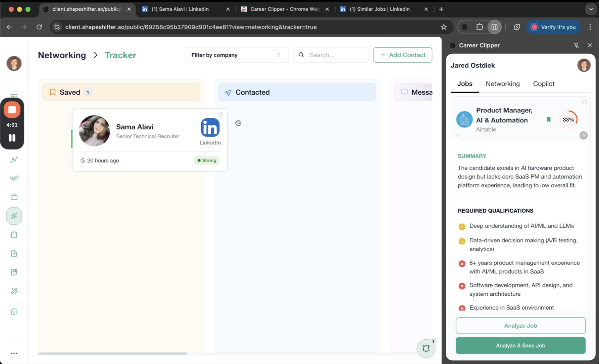Screen dimensions: 599x364
Task: Click the Add Contact button
Action: [x=403, y=55]
